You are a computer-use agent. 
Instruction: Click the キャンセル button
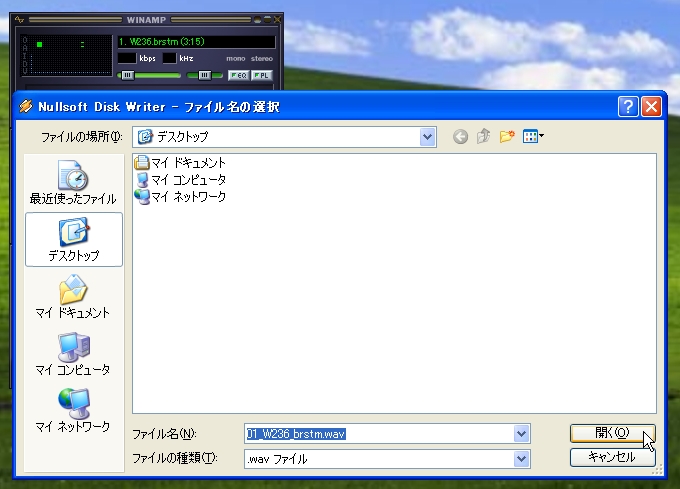point(612,457)
